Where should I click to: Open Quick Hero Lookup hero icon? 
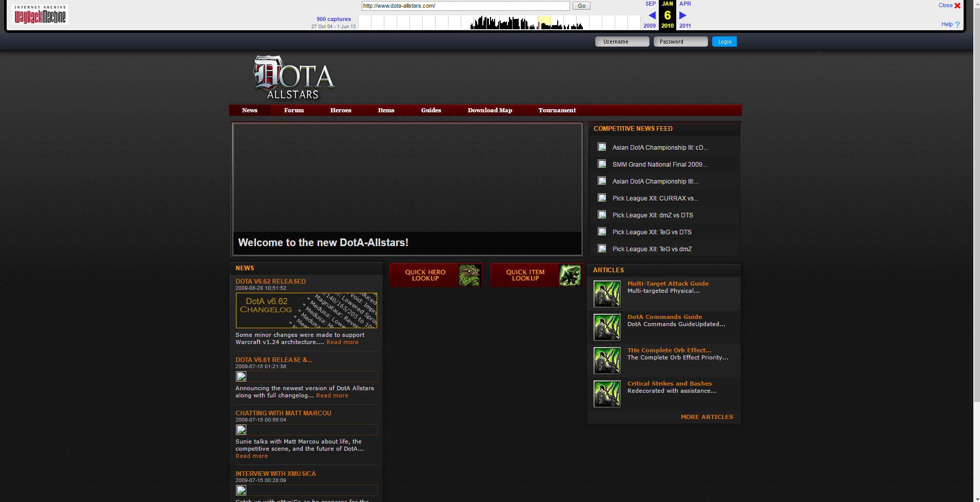469,275
